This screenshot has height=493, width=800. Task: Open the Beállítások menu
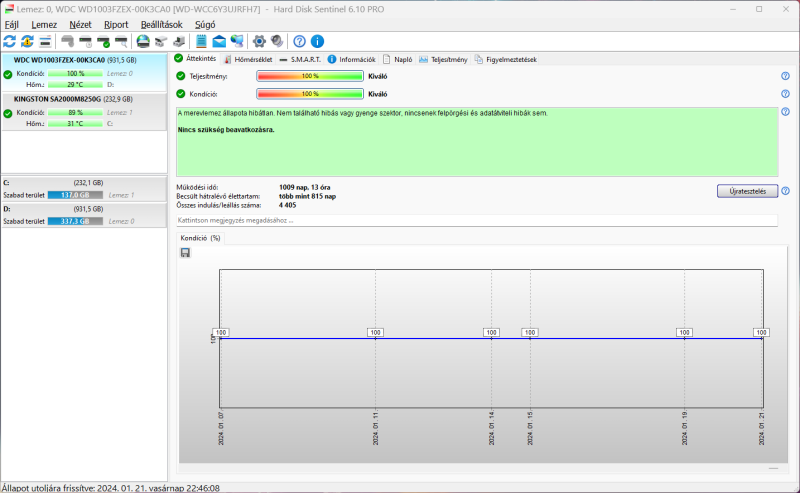tap(161, 24)
